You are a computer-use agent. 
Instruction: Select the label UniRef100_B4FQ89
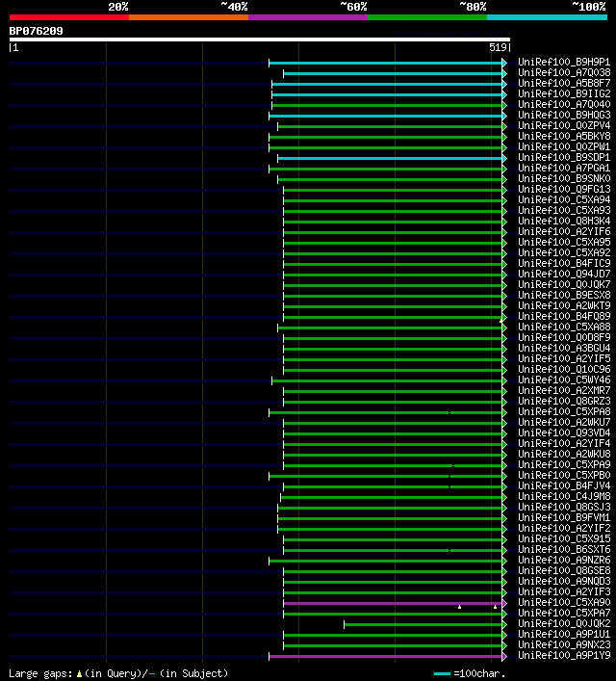click(x=564, y=316)
